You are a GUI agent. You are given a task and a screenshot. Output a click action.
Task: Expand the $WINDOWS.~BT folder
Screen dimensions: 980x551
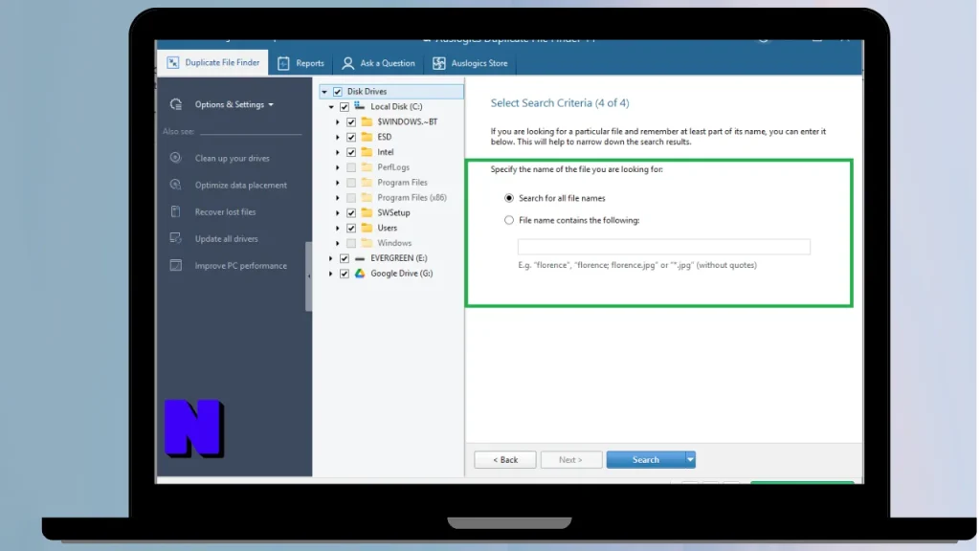pyautogui.click(x=338, y=121)
